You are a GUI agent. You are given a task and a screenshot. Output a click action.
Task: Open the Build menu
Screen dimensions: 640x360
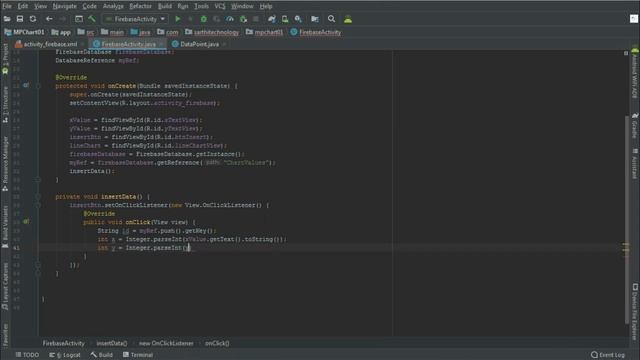coord(164,6)
